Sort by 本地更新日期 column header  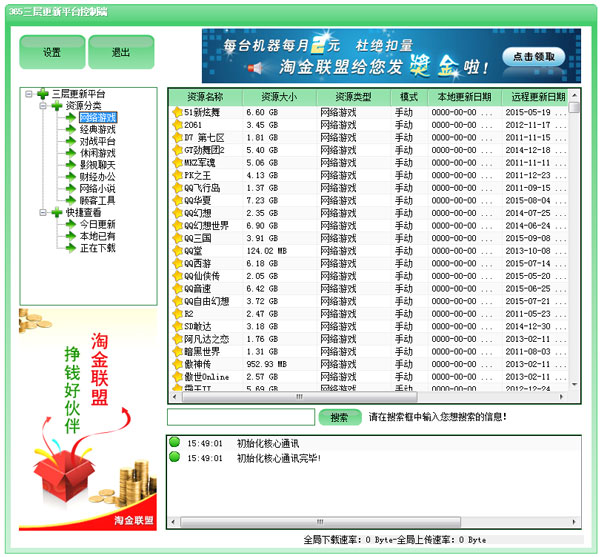coord(465,97)
